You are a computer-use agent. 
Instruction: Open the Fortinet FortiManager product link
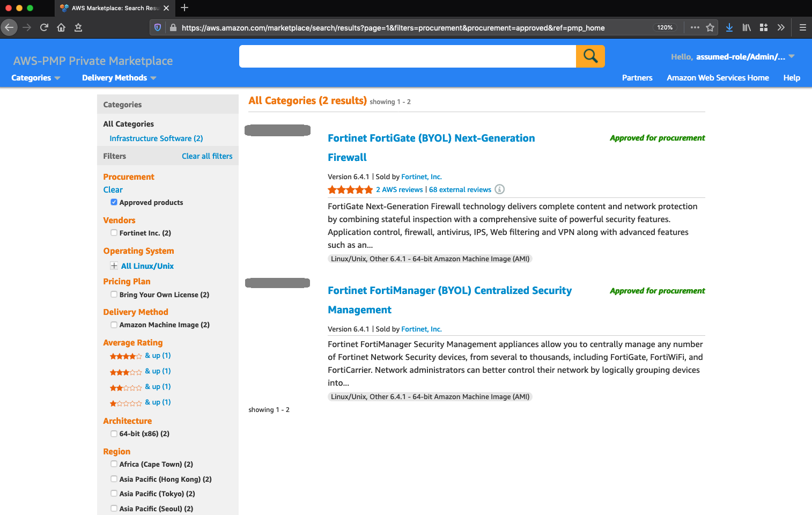click(x=449, y=291)
